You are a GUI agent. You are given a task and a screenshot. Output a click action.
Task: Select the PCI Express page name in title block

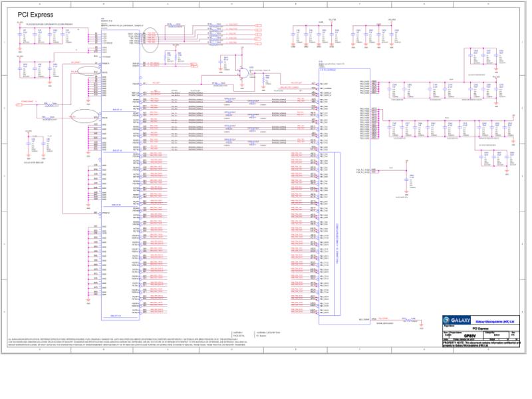click(x=481, y=329)
